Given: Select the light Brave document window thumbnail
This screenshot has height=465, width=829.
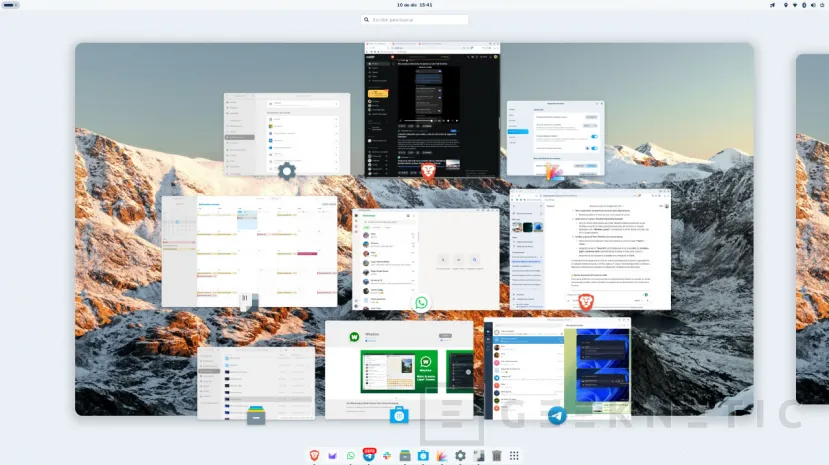Looking at the screenshot, I should coord(590,249).
